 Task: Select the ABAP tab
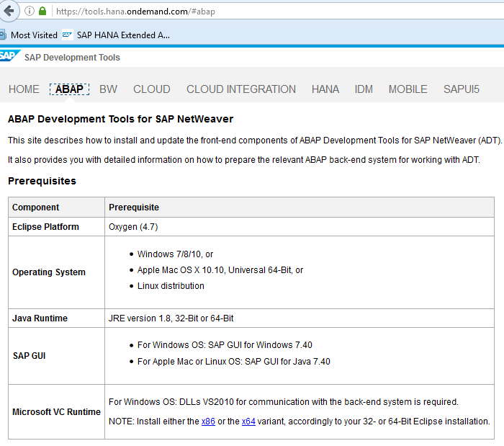click(69, 89)
